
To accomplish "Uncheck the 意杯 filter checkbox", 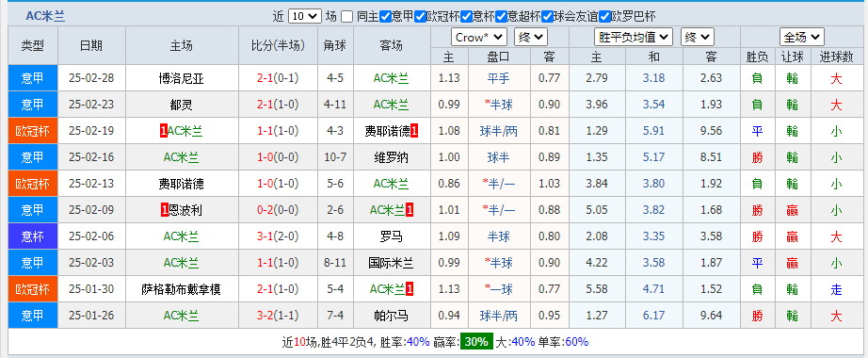I will 467,17.
